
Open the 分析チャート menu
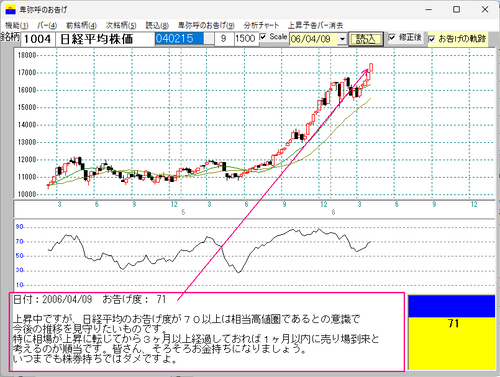[261, 25]
